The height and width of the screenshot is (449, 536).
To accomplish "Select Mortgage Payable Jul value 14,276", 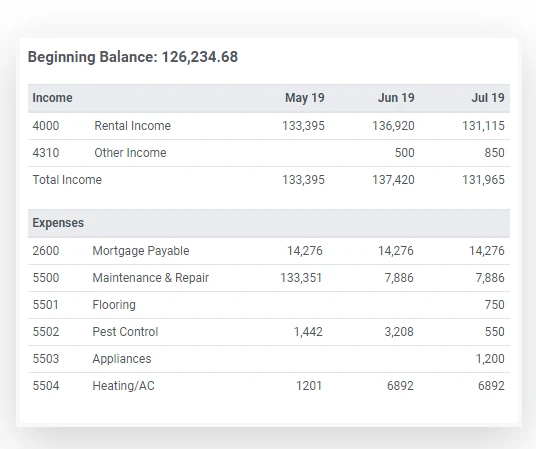I will pyautogui.click(x=487, y=251).
